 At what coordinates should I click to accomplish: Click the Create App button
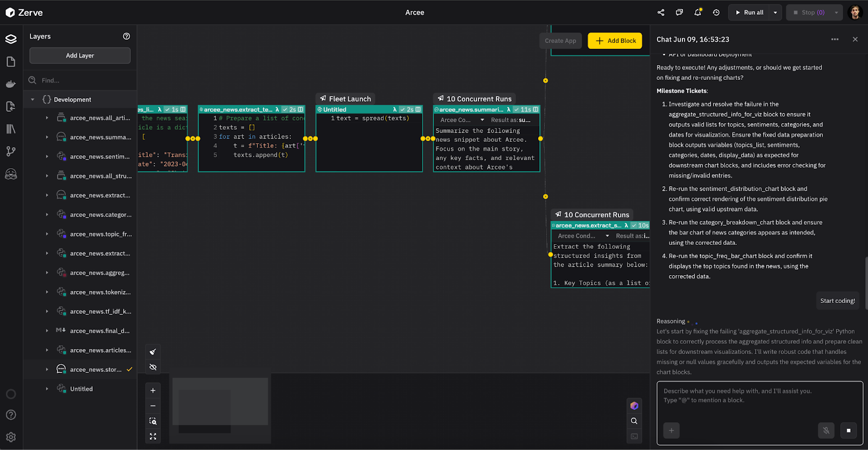tap(560, 41)
